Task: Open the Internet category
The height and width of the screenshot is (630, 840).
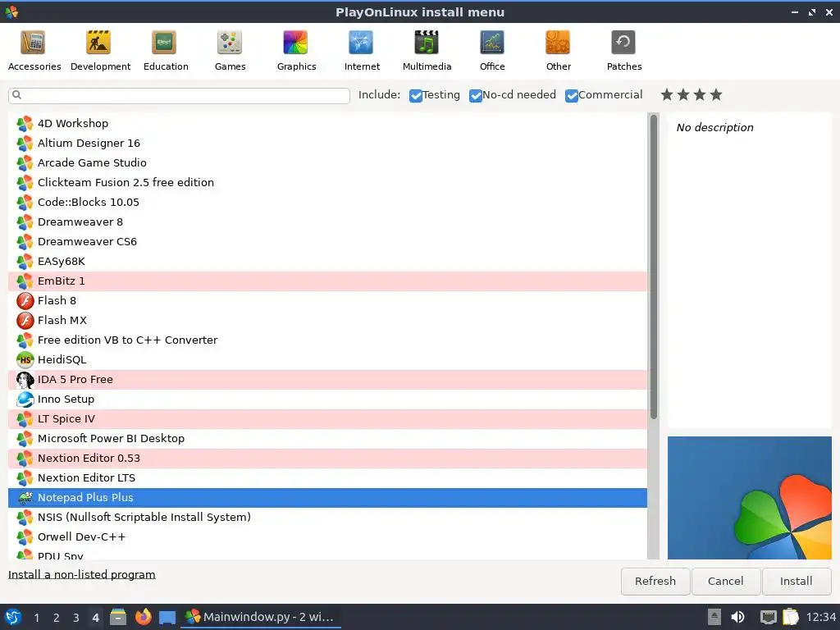Action: click(362, 52)
